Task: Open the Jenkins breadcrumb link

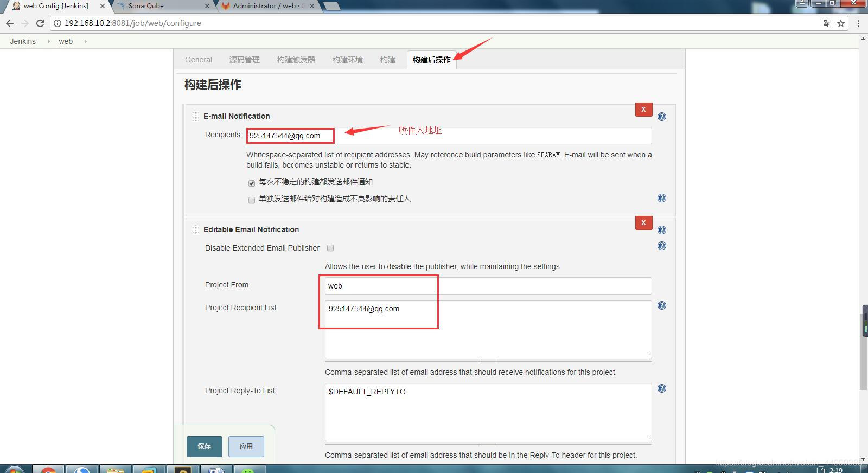Action: pyautogui.click(x=23, y=41)
